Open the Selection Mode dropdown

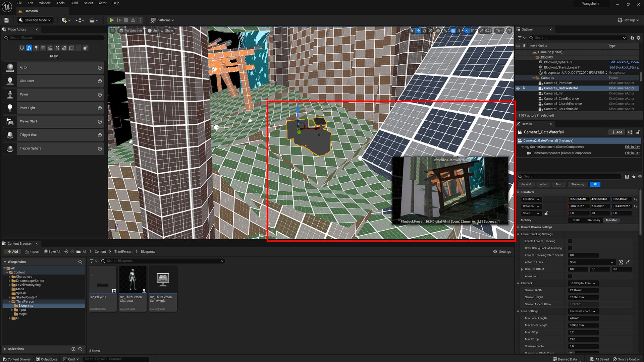35,20
